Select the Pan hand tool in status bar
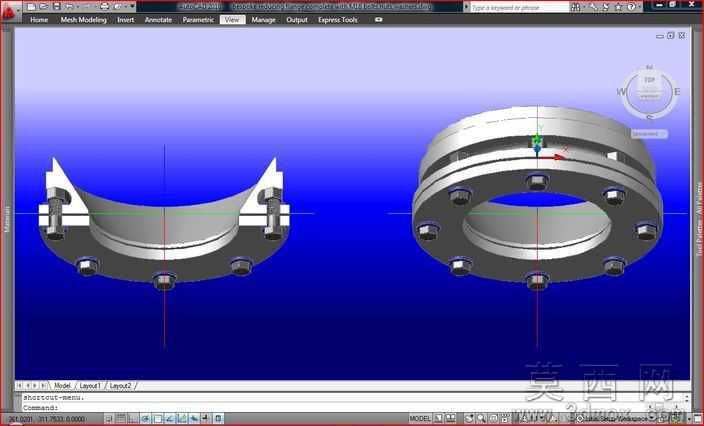Screen dimensions: 704x426 point(469,418)
